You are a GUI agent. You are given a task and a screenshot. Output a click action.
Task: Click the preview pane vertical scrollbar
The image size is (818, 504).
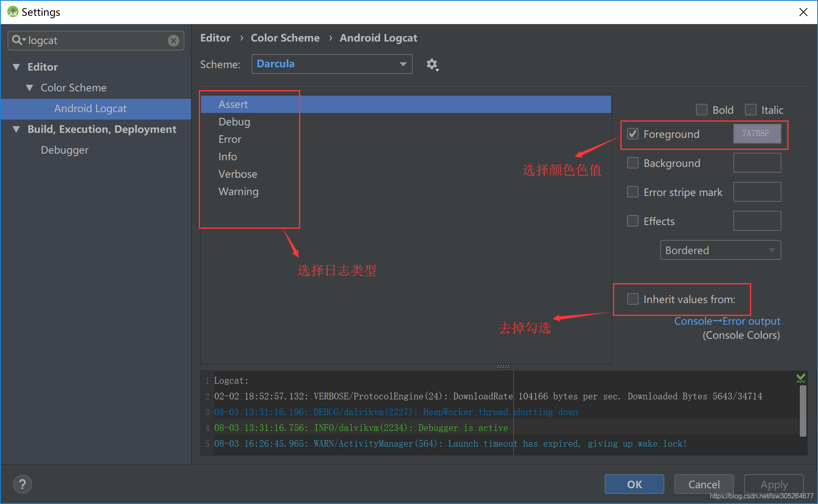pos(803,411)
